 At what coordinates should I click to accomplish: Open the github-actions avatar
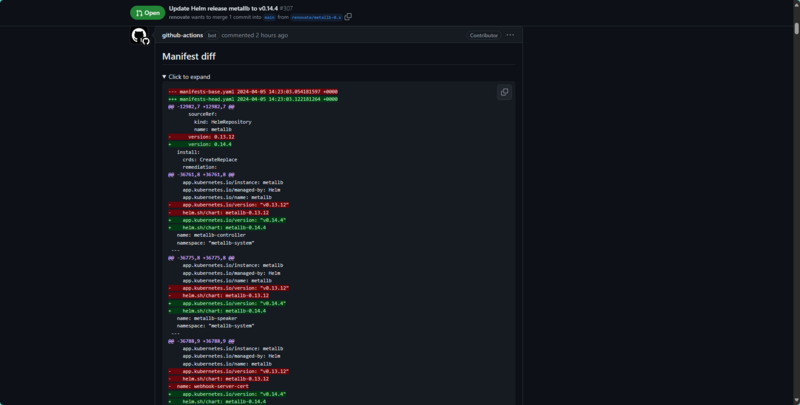[x=139, y=36]
